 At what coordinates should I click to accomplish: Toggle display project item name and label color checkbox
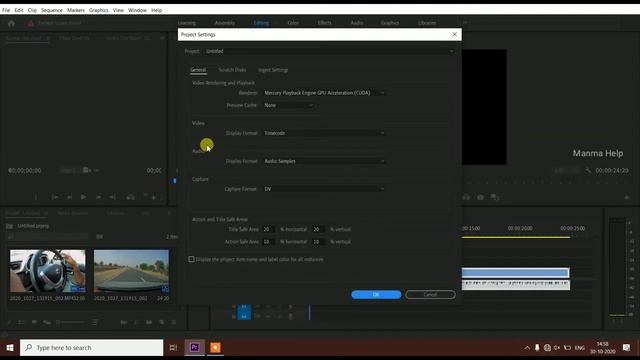click(x=191, y=259)
